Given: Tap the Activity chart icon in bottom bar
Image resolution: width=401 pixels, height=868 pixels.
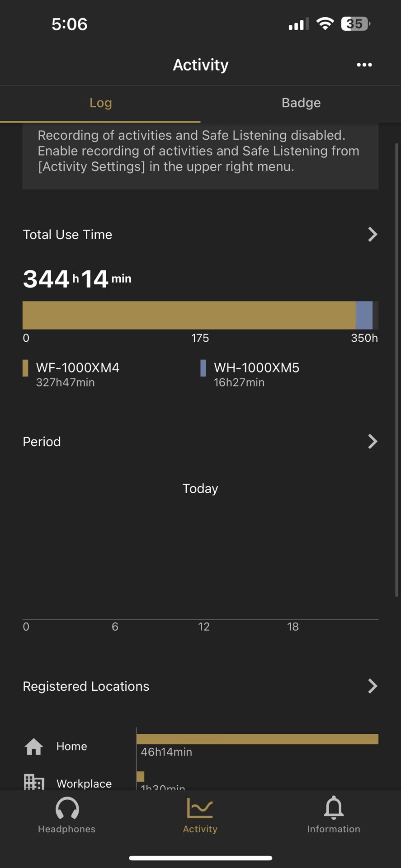Looking at the screenshot, I should click(x=200, y=808).
